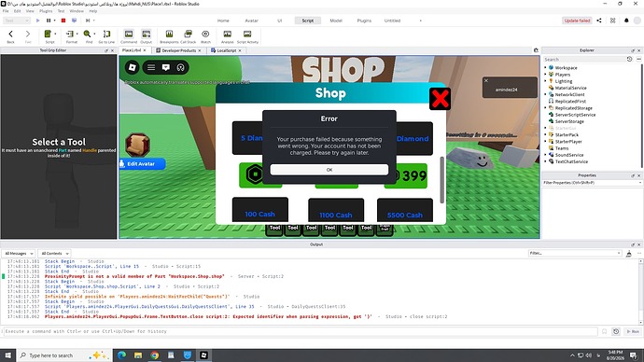Open the File menu
Image resolution: width=644 pixels, height=362 pixels.
[x=6, y=11]
